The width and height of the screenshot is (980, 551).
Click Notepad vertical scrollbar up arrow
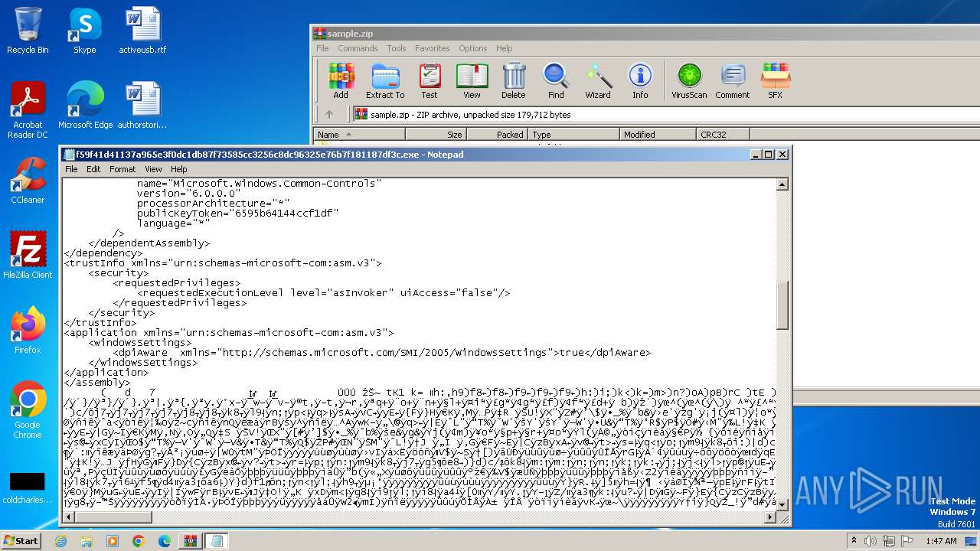[782, 184]
